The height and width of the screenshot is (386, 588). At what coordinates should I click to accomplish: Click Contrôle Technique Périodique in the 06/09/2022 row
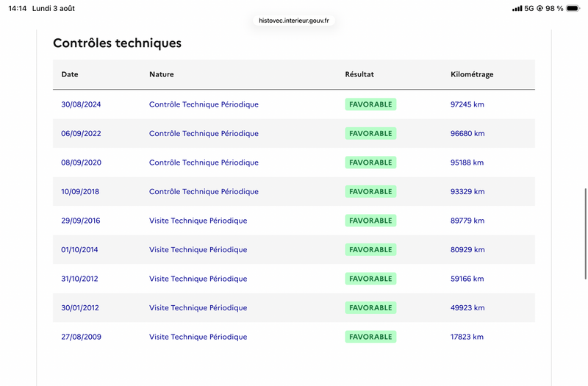point(204,133)
